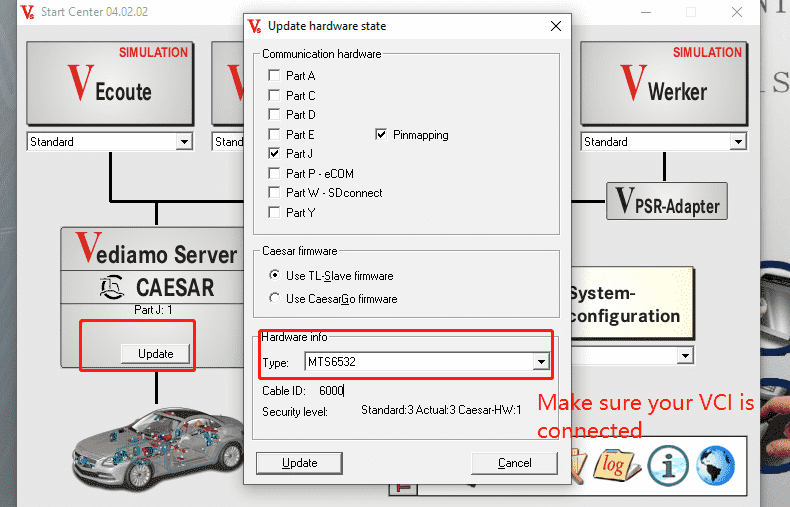This screenshot has height=507, width=790.
Task: Open System-configuration tile
Action: pyautogui.click(x=632, y=303)
